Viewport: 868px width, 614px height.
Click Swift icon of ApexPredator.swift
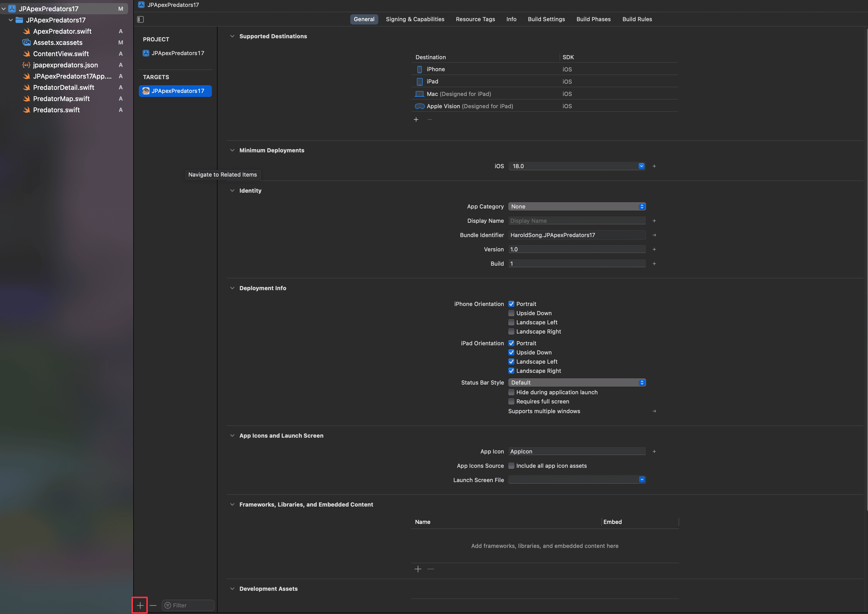27,31
